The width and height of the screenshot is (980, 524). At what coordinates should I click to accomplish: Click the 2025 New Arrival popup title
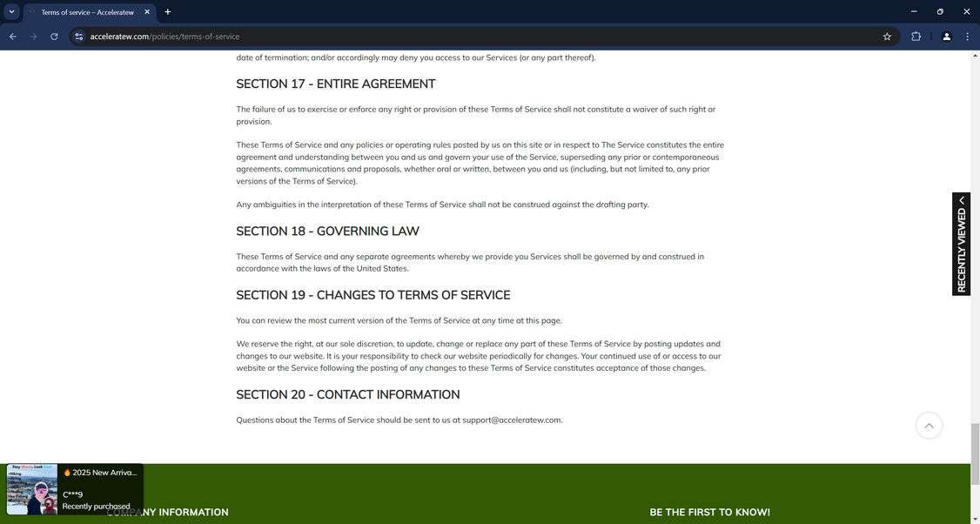(100, 473)
